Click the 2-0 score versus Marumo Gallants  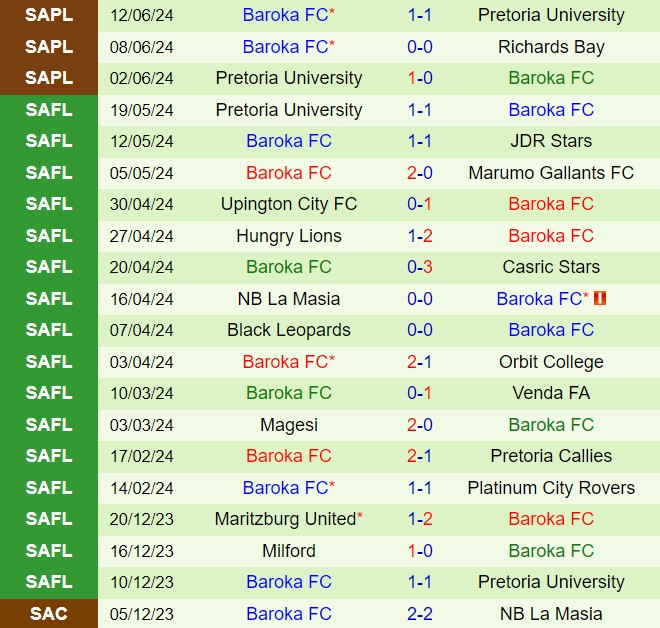[420, 173]
